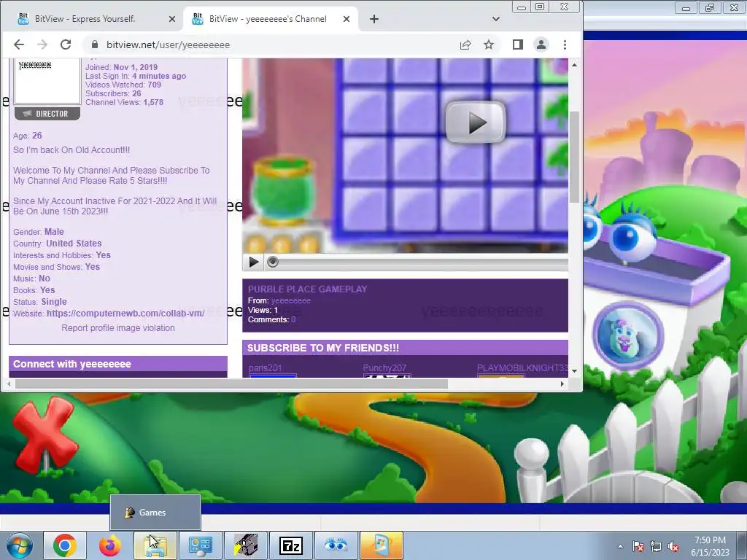Open Chrome three-dot menu
The width and height of the screenshot is (747, 560).
[565, 44]
